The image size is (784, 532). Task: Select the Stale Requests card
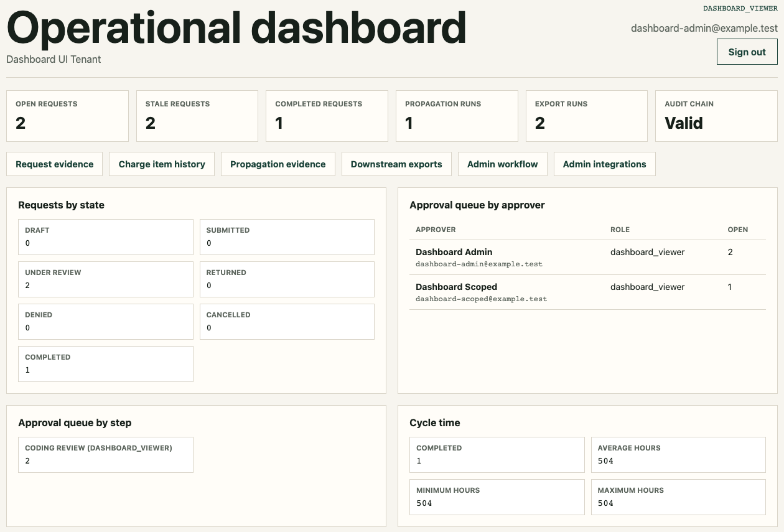pyautogui.click(x=197, y=116)
